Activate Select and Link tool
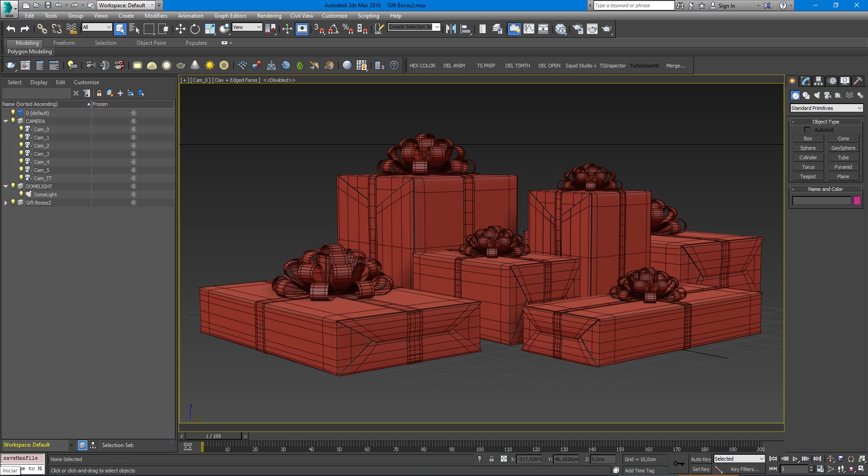The height and width of the screenshot is (476, 868). (42, 29)
